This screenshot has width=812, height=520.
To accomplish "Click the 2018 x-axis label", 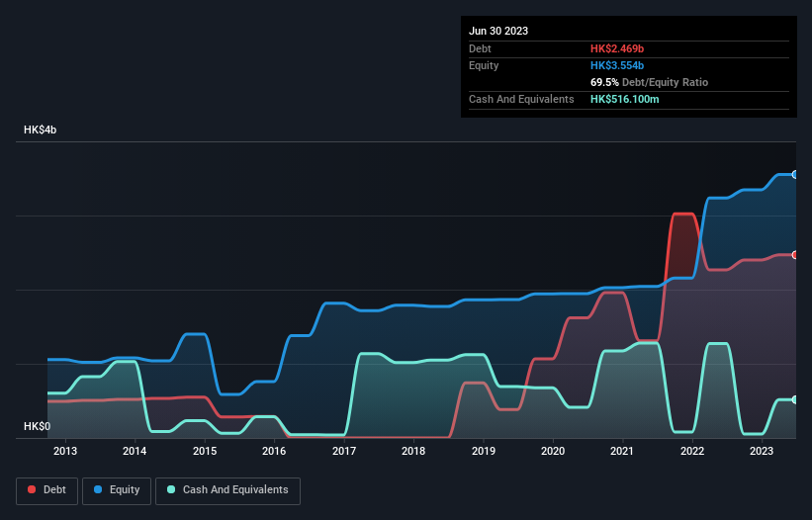I will [x=413, y=451].
